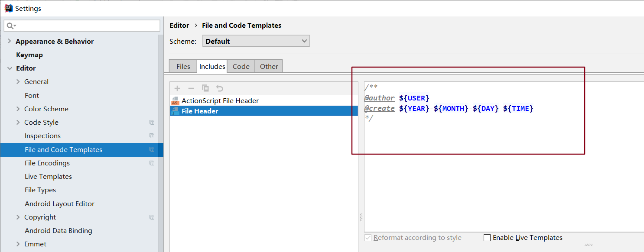Image resolution: width=644 pixels, height=252 pixels.
Task: Switch to the Code tab
Action: tap(241, 66)
